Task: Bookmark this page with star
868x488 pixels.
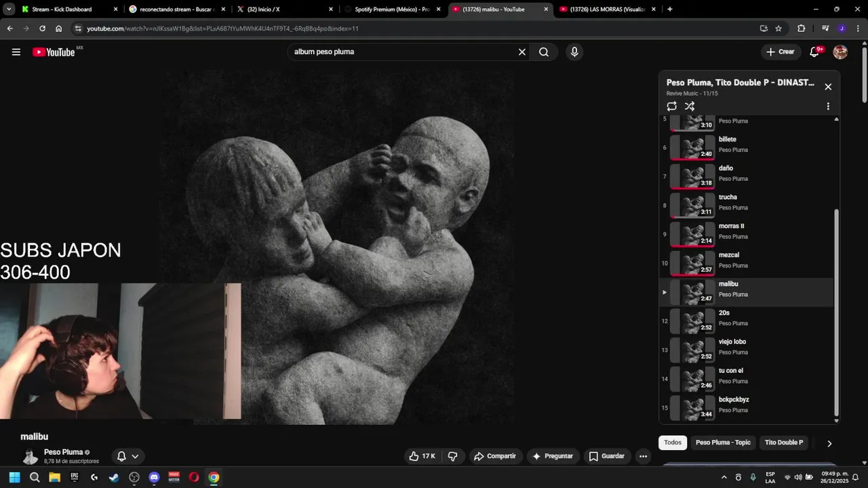Action: [778, 28]
